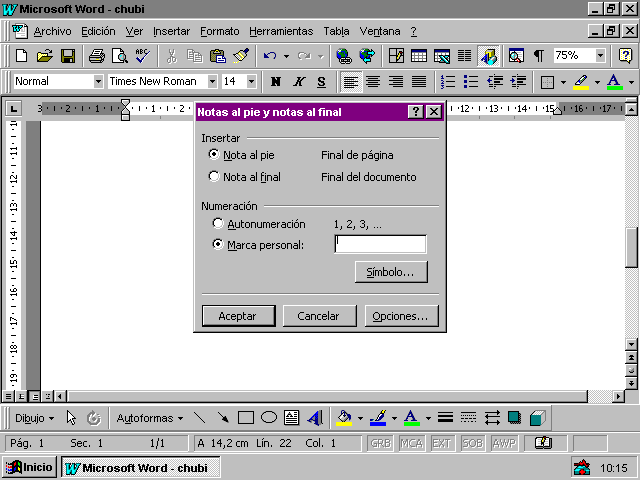Expand the undo history arrow

[287, 56]
